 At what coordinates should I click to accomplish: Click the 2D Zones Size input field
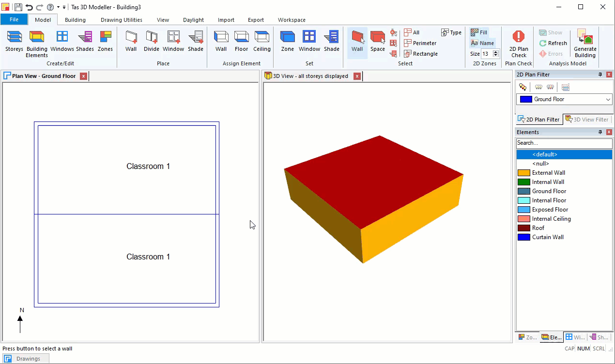487,54
